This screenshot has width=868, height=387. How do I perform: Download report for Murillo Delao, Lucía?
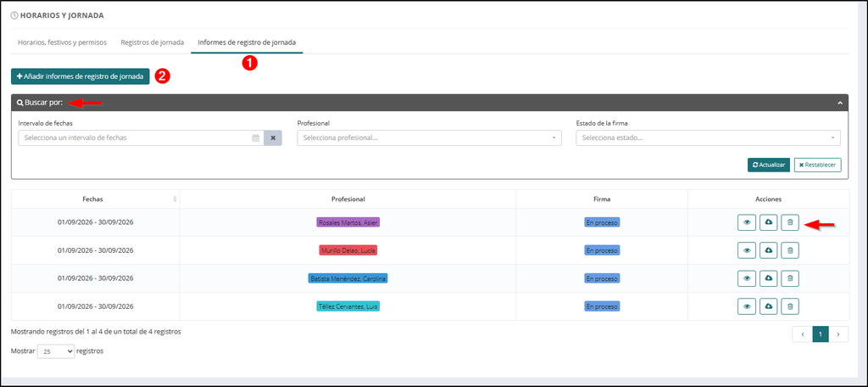768,250
